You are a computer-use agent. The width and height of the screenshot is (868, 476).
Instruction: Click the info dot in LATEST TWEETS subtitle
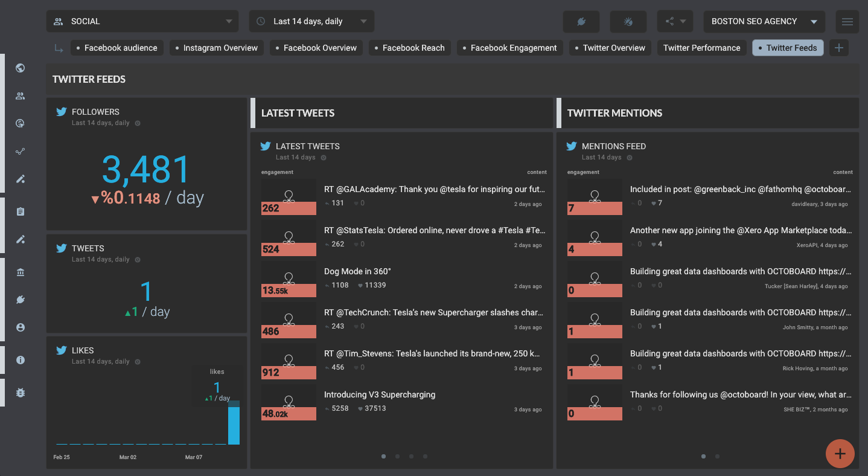(323, 158)
